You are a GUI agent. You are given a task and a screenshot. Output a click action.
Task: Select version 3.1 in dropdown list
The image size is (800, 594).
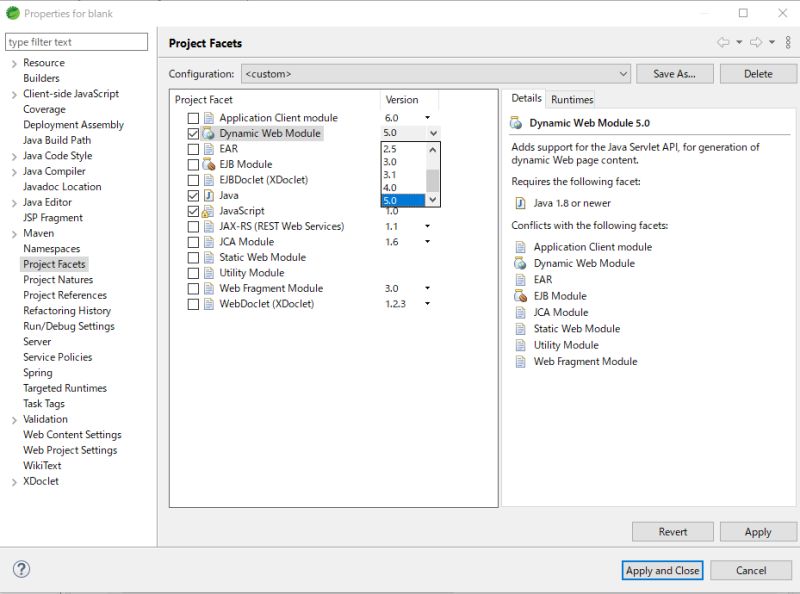point(404,175)
